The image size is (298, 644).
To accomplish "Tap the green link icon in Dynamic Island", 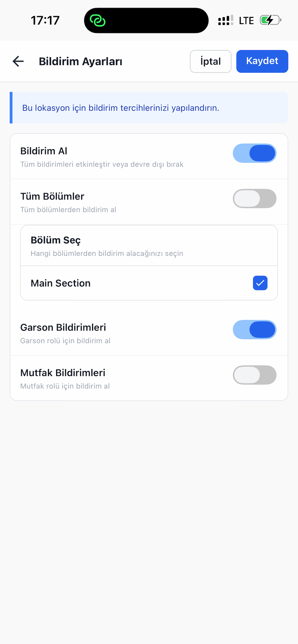I will coord(97,21).
